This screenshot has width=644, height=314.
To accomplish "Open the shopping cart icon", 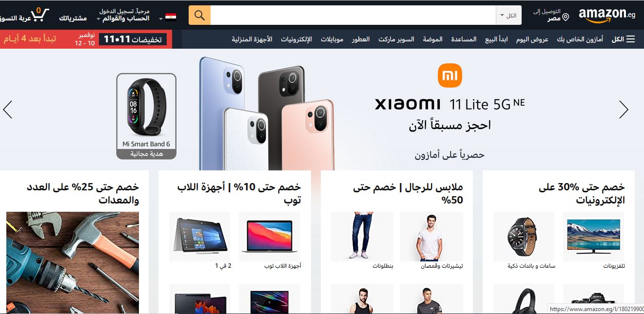I will pyautogui.click(x=40, y=14).
